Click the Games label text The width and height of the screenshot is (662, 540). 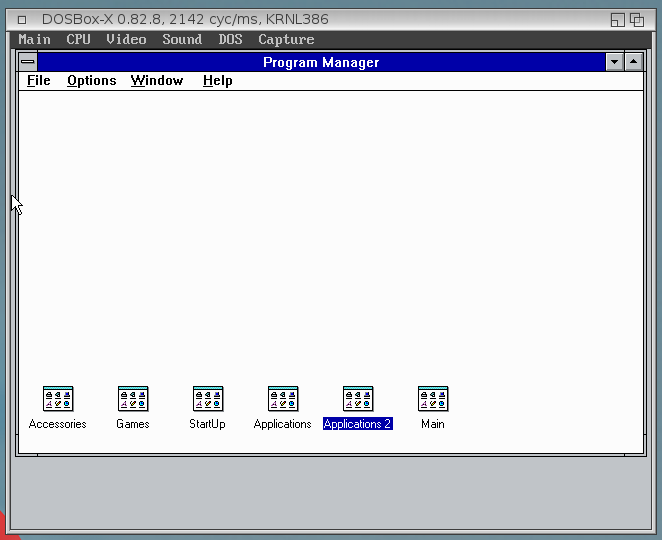133,424
